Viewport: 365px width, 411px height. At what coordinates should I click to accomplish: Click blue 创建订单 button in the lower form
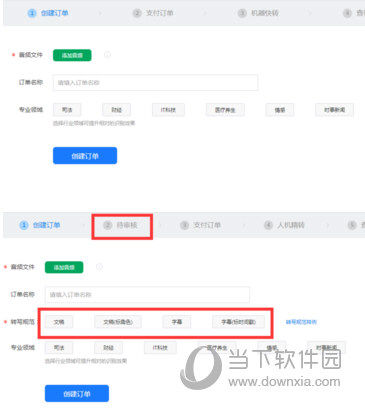(x=77, y=394)
